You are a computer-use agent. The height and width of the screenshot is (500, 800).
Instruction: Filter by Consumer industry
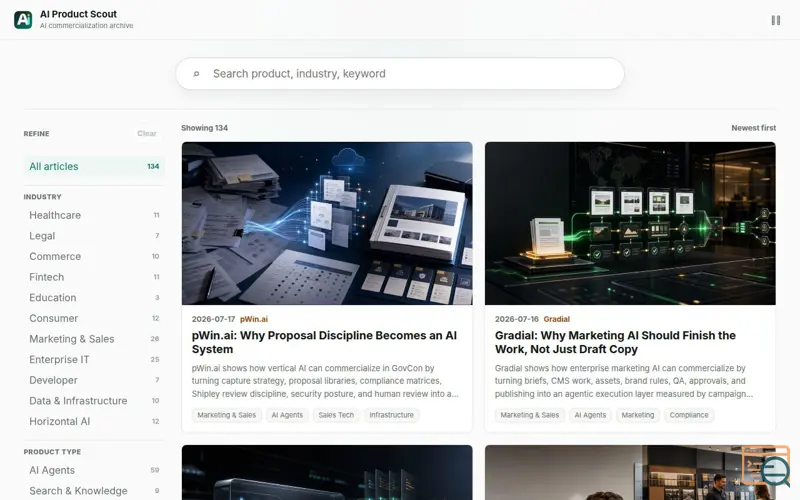coord(94,318)
